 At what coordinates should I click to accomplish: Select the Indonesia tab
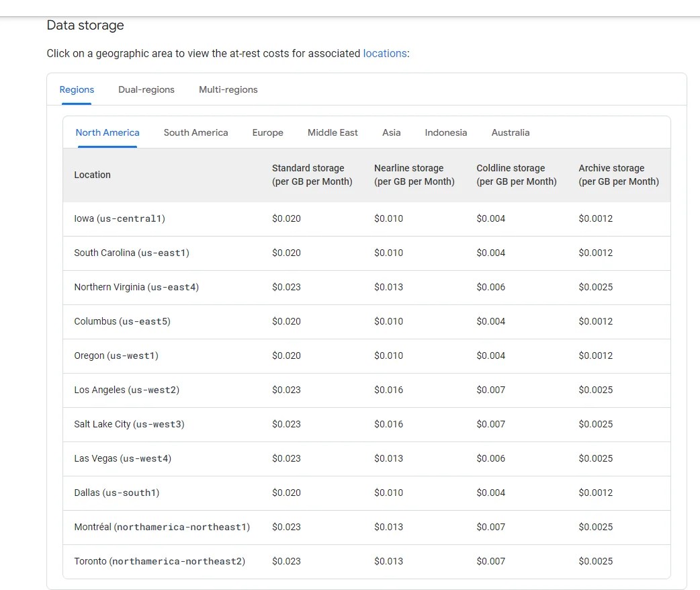point(445,132)
